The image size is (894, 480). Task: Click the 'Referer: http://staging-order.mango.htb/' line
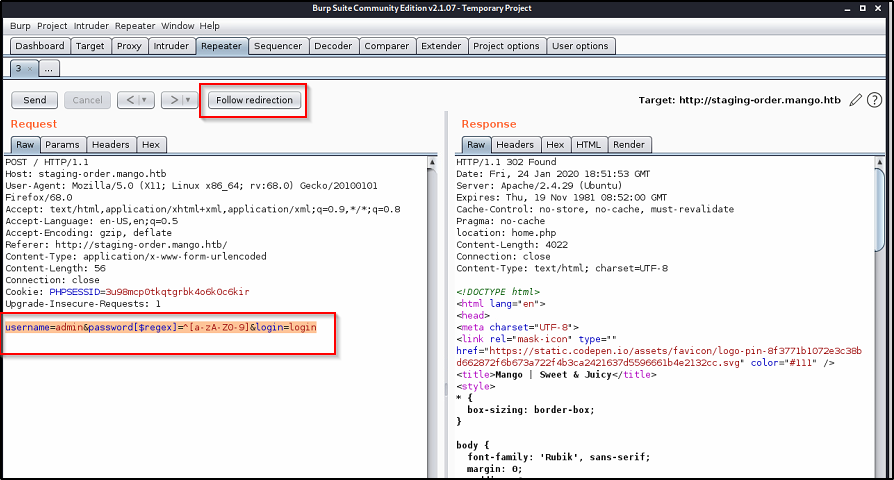116,245
